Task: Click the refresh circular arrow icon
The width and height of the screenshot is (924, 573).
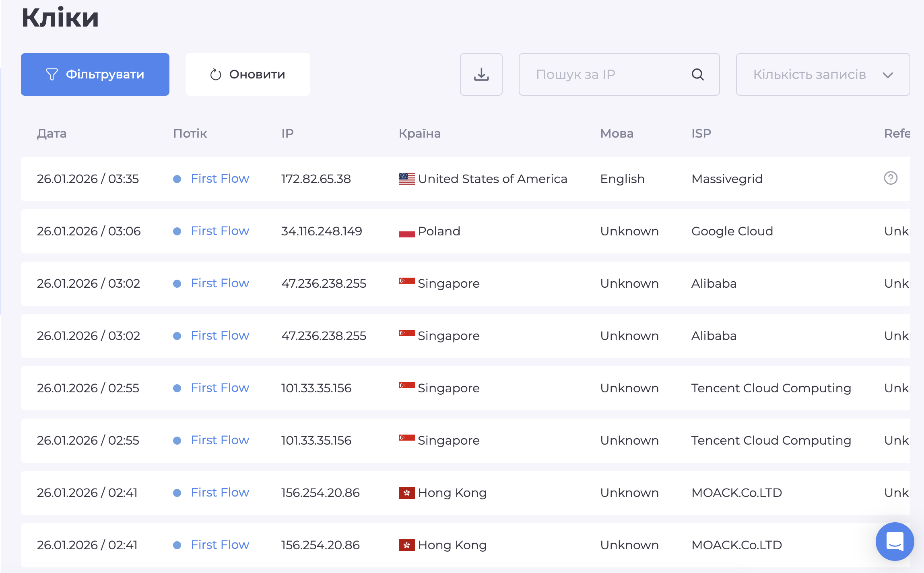Action: tap(216, 74)
